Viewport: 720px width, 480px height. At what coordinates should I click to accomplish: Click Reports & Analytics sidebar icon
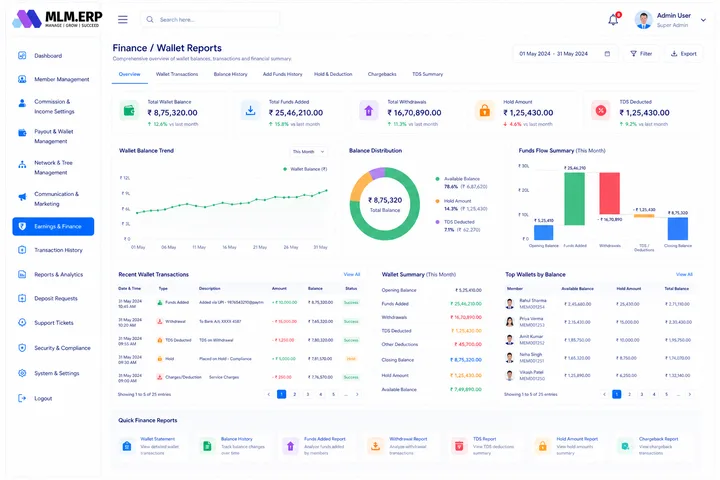22,274
